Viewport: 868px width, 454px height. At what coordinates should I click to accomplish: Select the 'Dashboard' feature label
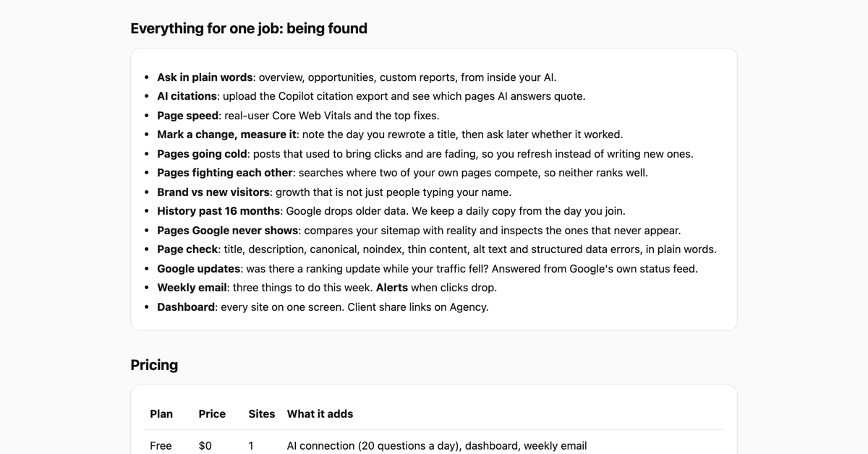[x=186, y=307]
